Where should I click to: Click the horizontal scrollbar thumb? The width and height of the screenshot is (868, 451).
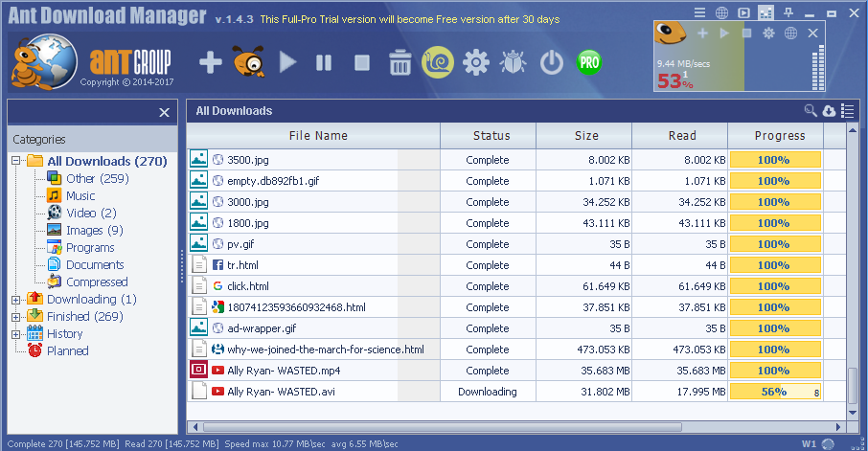click(x=443, y=427)
